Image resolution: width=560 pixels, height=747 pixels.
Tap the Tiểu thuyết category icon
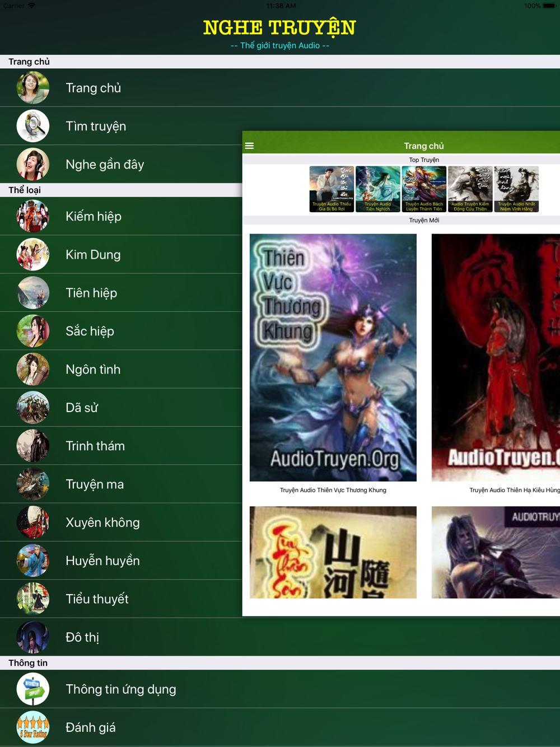point(33,599)
